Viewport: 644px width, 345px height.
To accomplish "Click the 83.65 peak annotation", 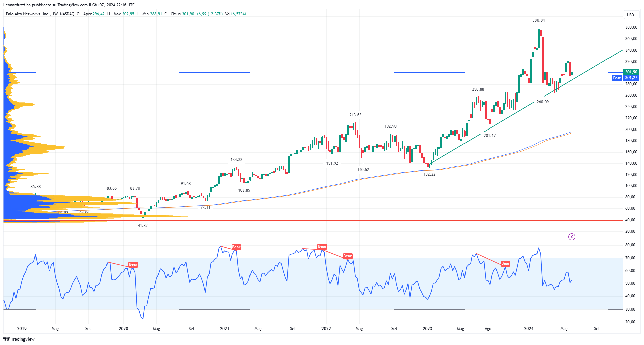I will (112, 188).
